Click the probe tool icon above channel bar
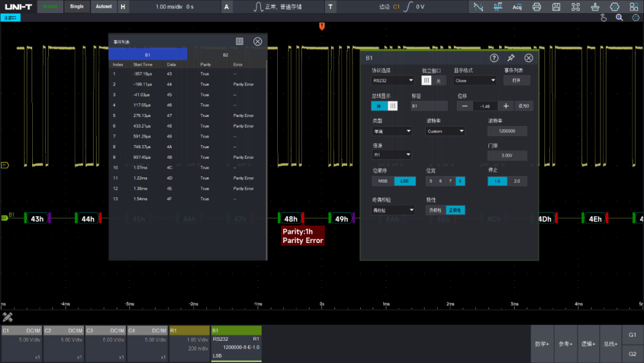 tap(7, 317)
